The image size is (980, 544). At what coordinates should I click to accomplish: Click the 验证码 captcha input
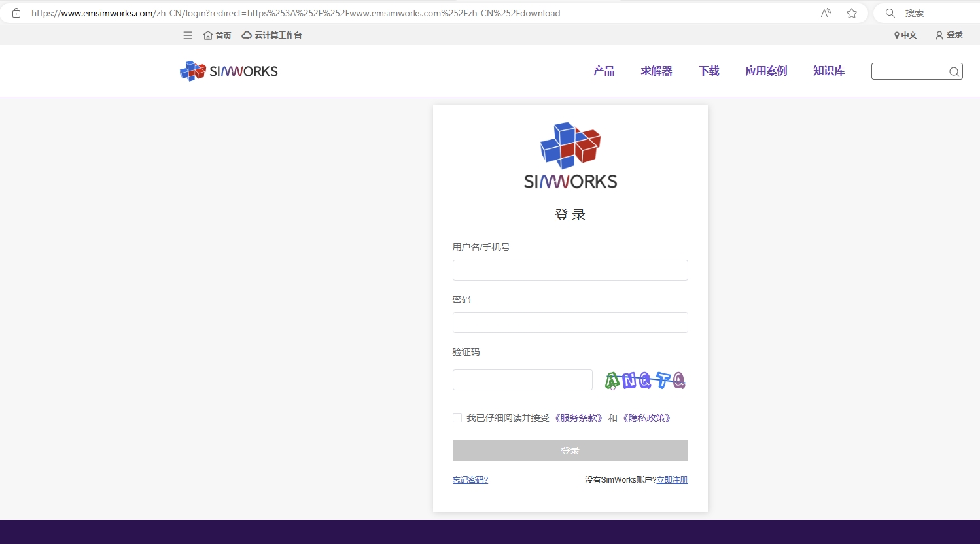point(523,380)
